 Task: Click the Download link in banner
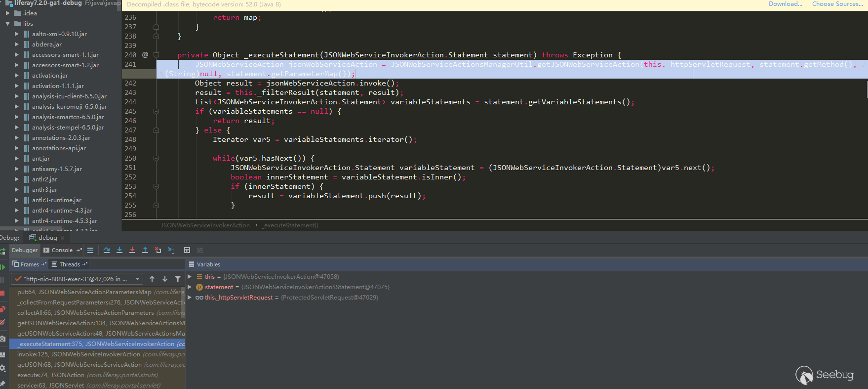point(785,4)
